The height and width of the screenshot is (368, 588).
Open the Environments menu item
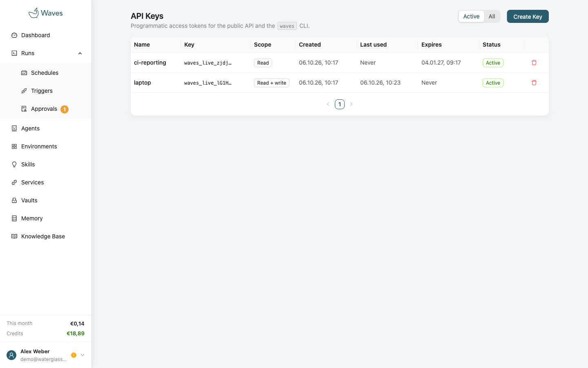(x=46, y=146)
